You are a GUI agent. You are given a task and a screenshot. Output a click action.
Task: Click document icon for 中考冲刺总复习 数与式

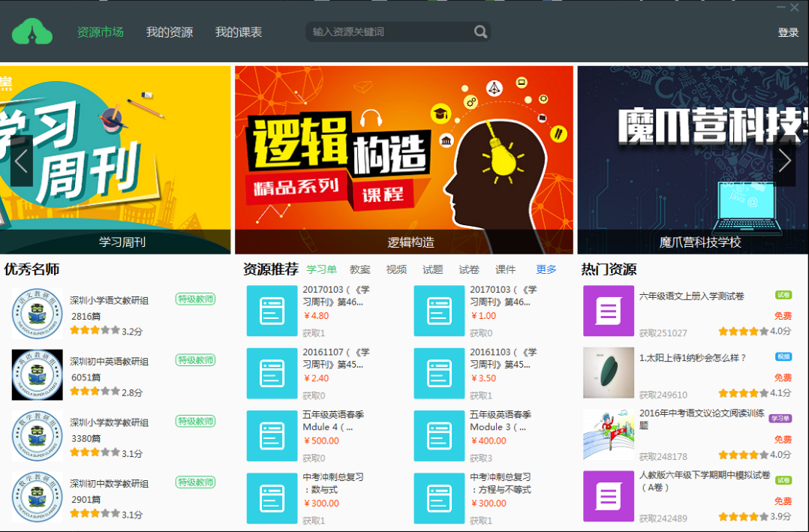(272, 497)
